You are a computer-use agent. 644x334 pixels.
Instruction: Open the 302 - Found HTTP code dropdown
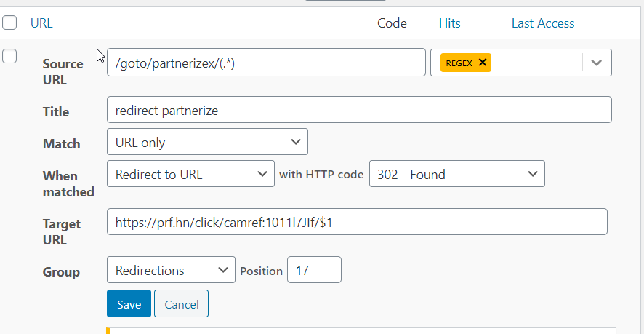456,174
